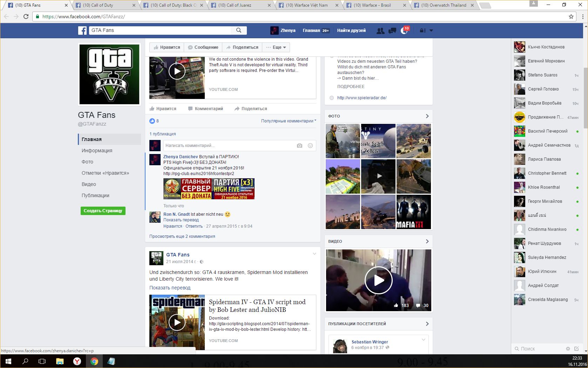
Task: Open chat with Khloe Rosenthal
Action: [x=547, y=187]
